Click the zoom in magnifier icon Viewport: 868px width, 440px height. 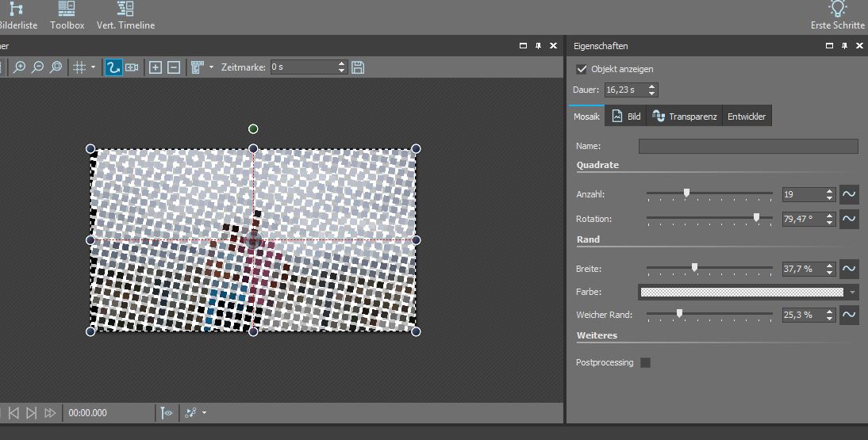[x=20, y=67]
